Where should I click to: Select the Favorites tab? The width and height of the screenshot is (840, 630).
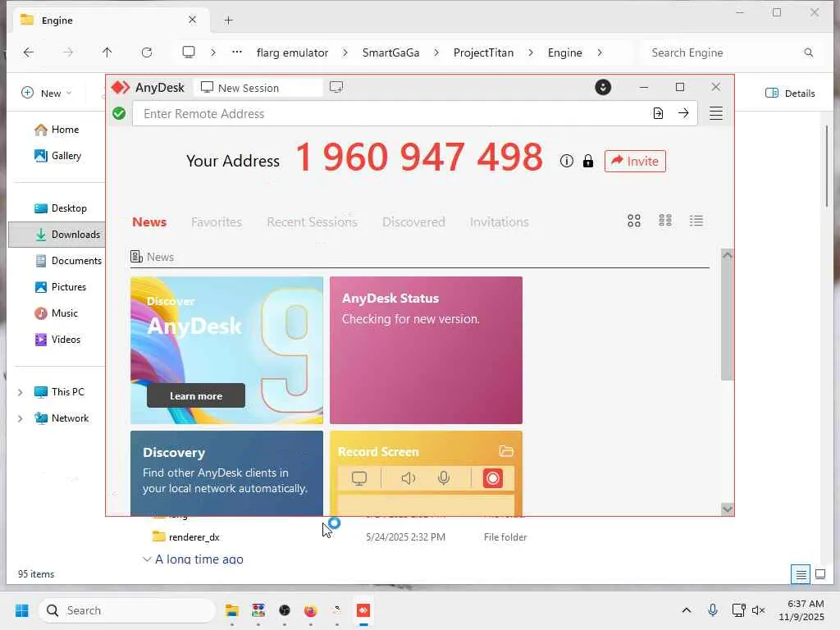click(x=217, y=221)
